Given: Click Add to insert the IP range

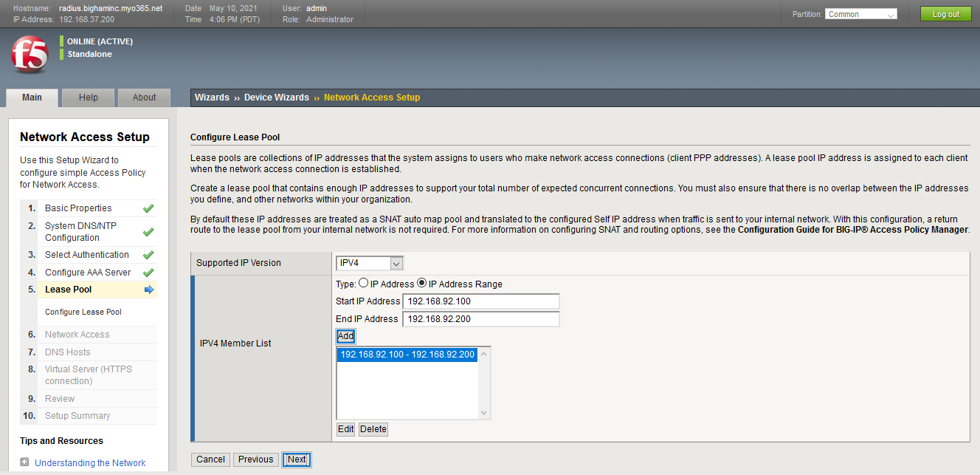Looking at the screenshot, I should pos(345,336).
